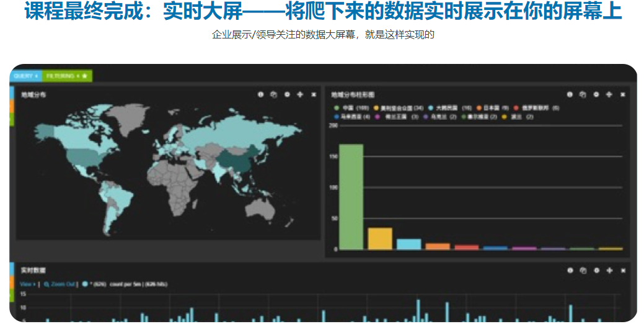Open settings gear of 地域分布 map panel
The image size is (644, 329).
pos(287,94)
